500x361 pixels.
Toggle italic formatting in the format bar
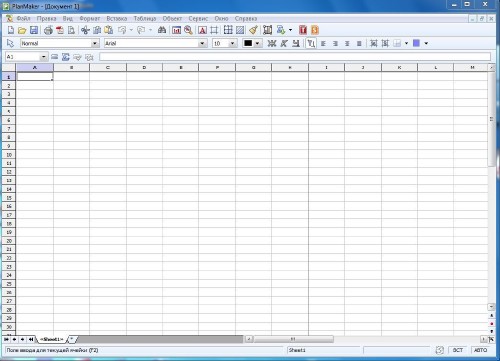(x=284, y=43)
